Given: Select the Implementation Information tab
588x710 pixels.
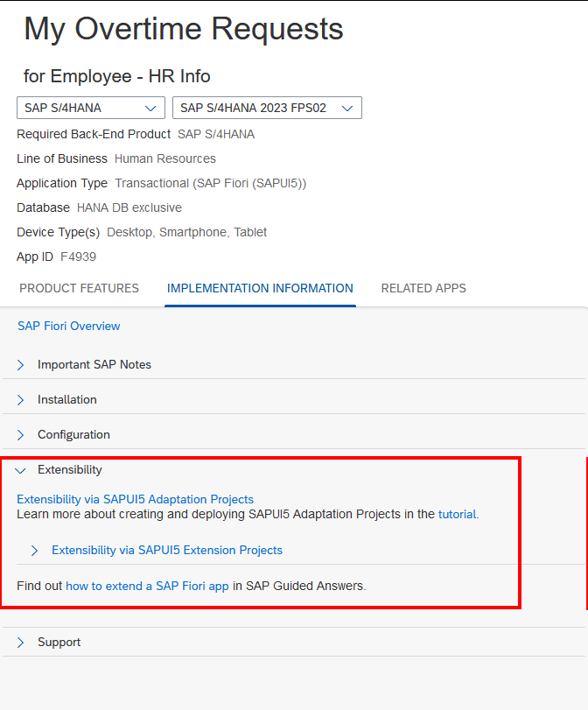Looking at the screenshot, I should click(260, 288).
